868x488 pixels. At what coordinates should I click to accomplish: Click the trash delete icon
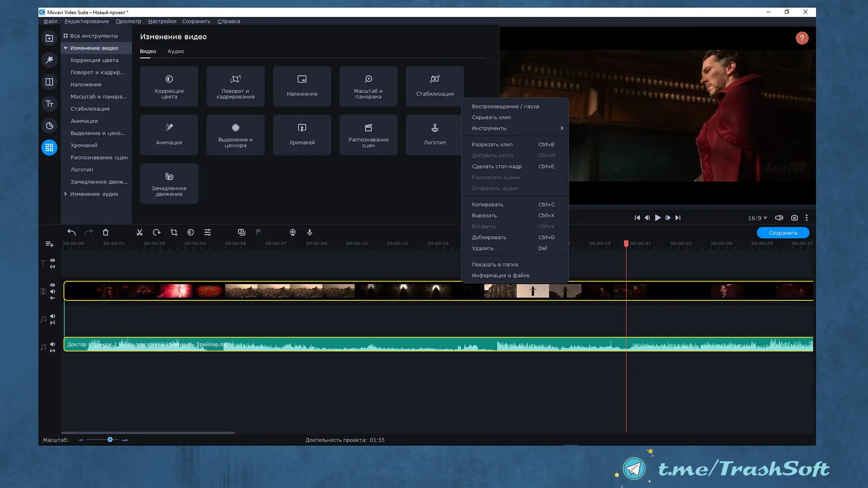point(106,232)
